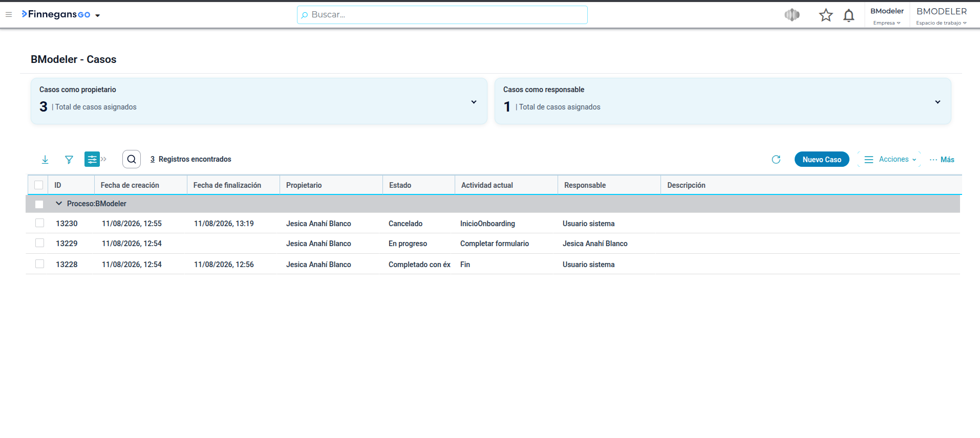
Task: Click the 11/08/2026, 12:56 finalization date
Action: tap(224, 265)
